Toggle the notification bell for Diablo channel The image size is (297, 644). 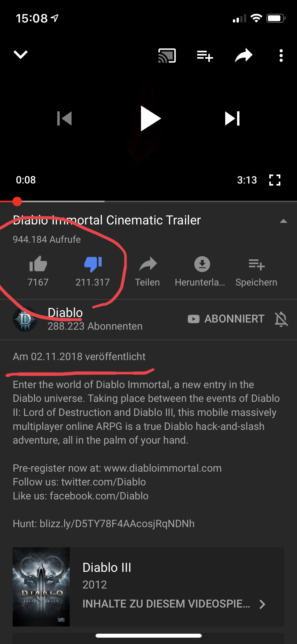coord(281,319)
